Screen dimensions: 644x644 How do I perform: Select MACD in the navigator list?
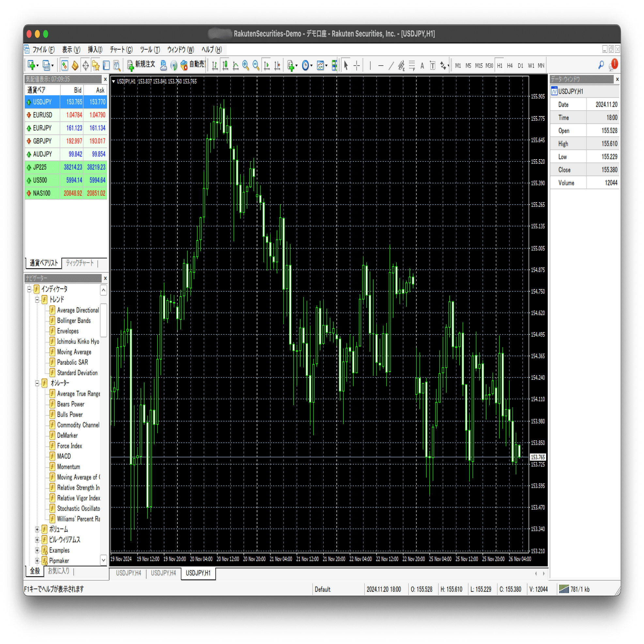click(x=64, y=456)
